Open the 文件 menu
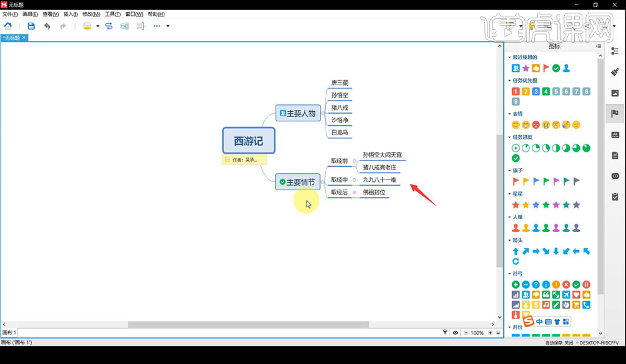This screenshot has height=364, width=626. click(x=10, y=14)
